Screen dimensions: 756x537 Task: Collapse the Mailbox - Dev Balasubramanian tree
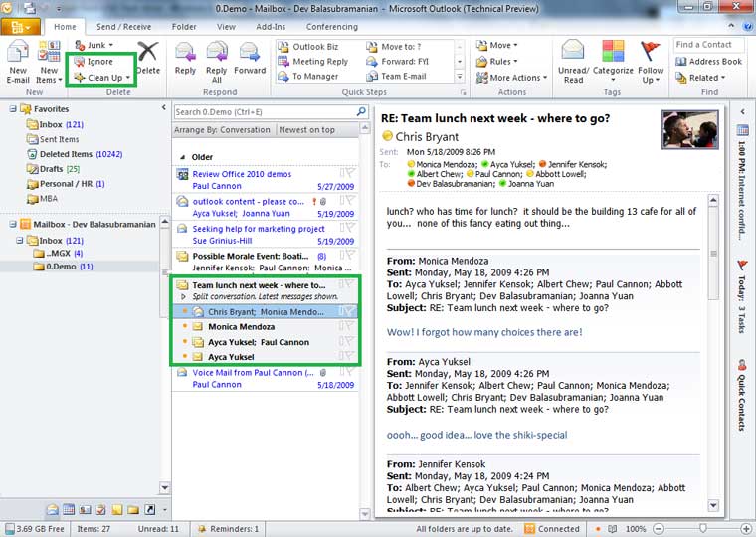(13, 224)
